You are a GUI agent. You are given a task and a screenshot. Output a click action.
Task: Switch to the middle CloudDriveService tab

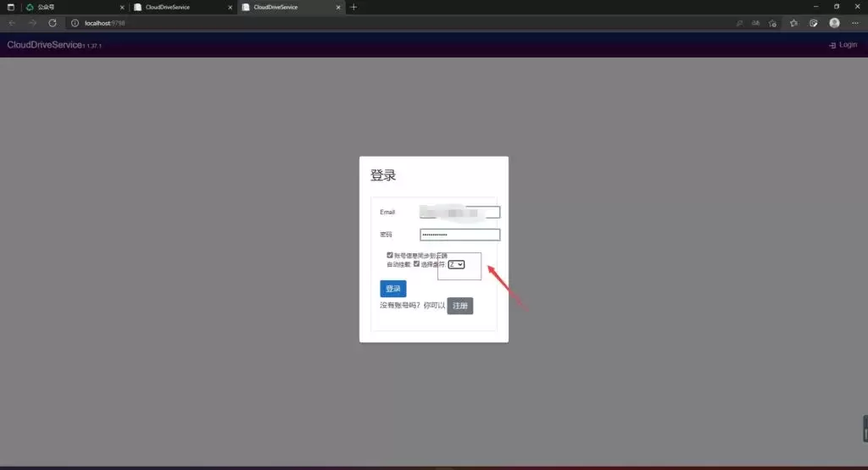[x=183, y=7]
